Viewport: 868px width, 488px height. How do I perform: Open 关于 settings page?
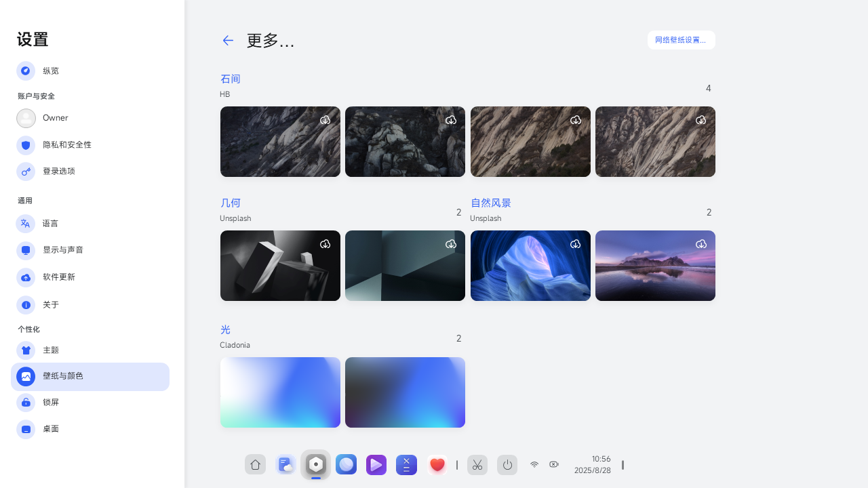[x=90, y=305]
